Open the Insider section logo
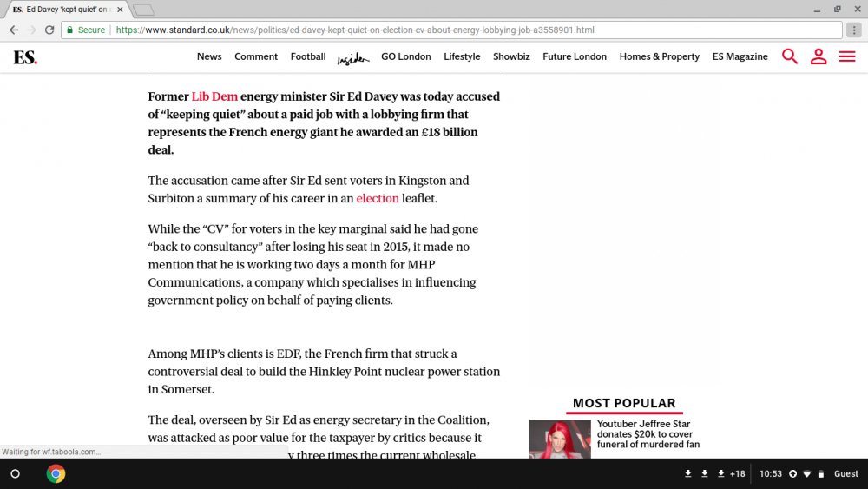868x489 pixels. click(353, 57)
